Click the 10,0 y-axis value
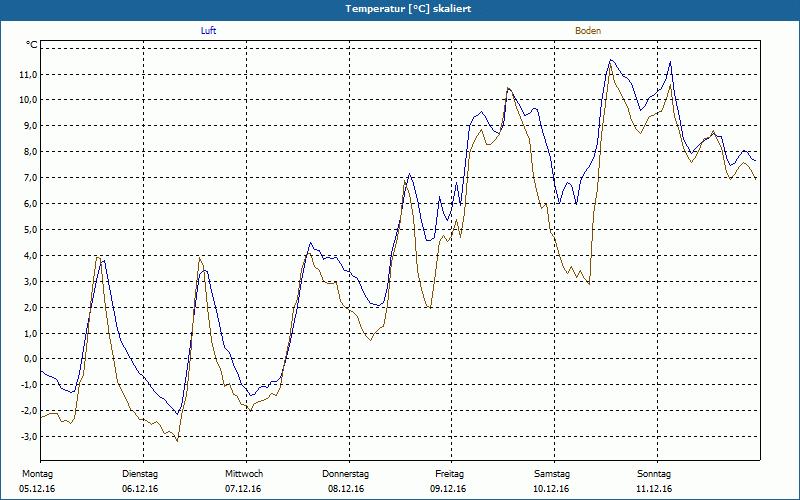The height and width of the screenshot is (500, 800). (x=28, y=99)
